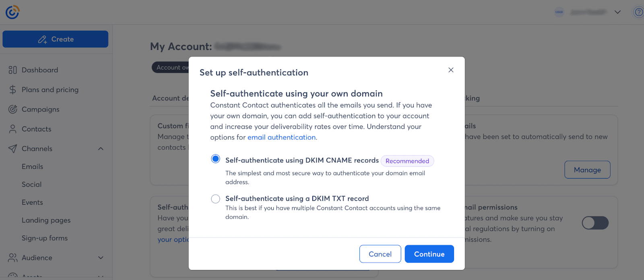Viewport: 644px width, 280px height.
Task: Click the Continue button
Action: coord(429,254)
